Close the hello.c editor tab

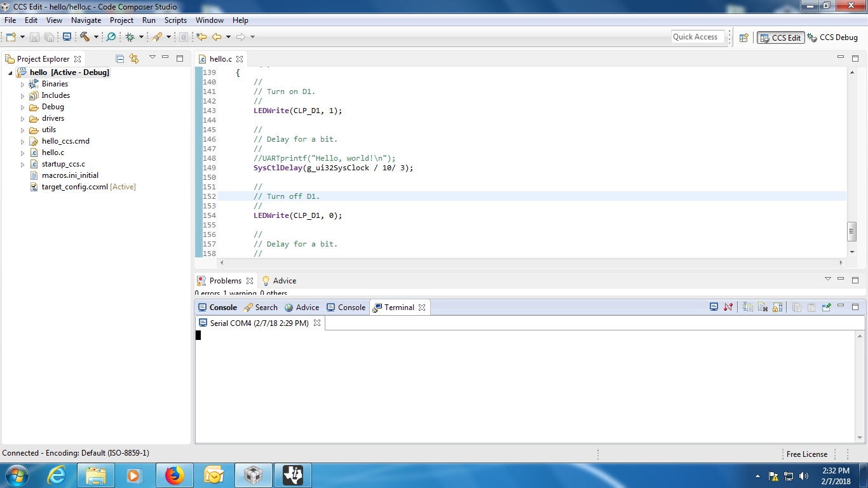(x=240, y=59)
